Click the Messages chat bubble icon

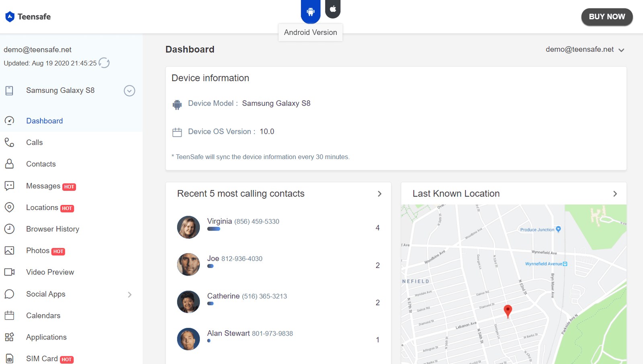pyautogui.click(x=9, y=186)
